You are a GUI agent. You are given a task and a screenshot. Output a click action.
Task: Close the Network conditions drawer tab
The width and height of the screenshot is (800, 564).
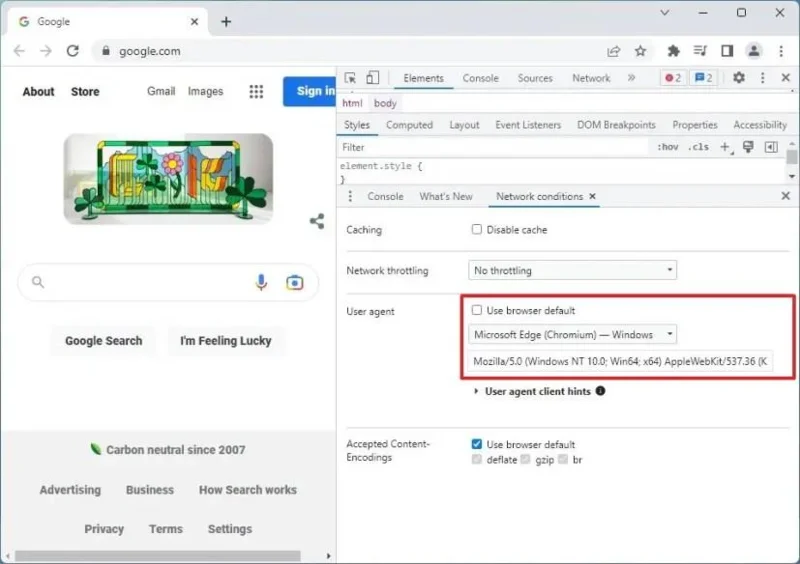(592, 196)
